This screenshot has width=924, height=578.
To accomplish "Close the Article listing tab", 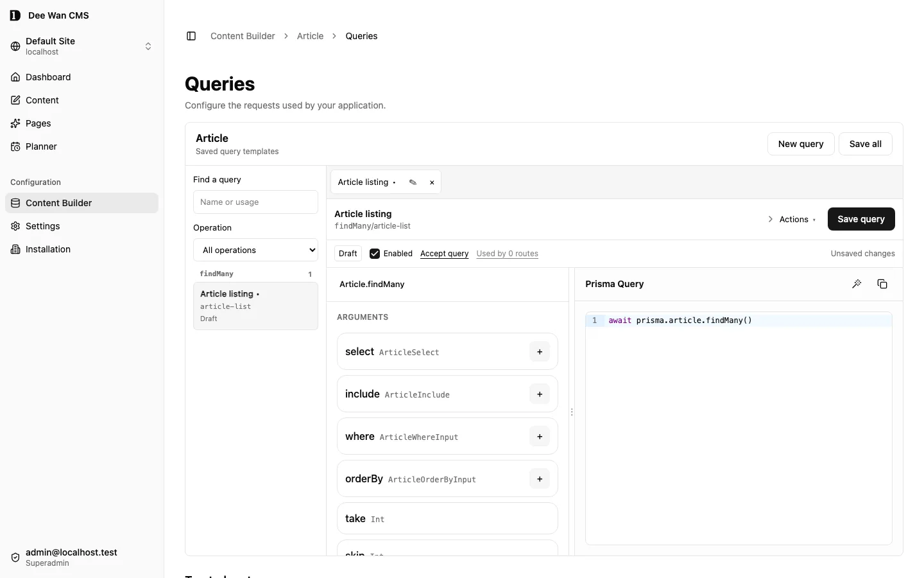I will coord(432,182).
